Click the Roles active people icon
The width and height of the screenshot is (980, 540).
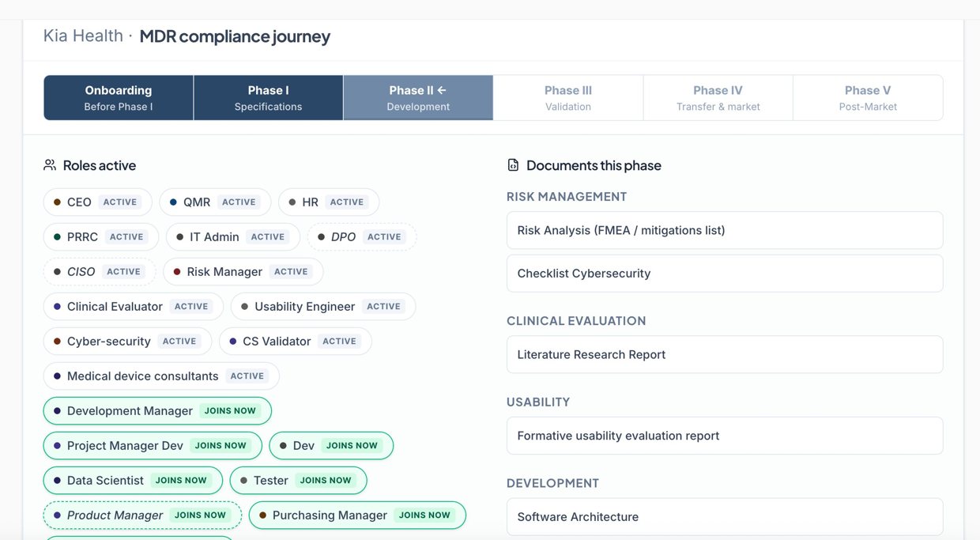tap(50, 165)
